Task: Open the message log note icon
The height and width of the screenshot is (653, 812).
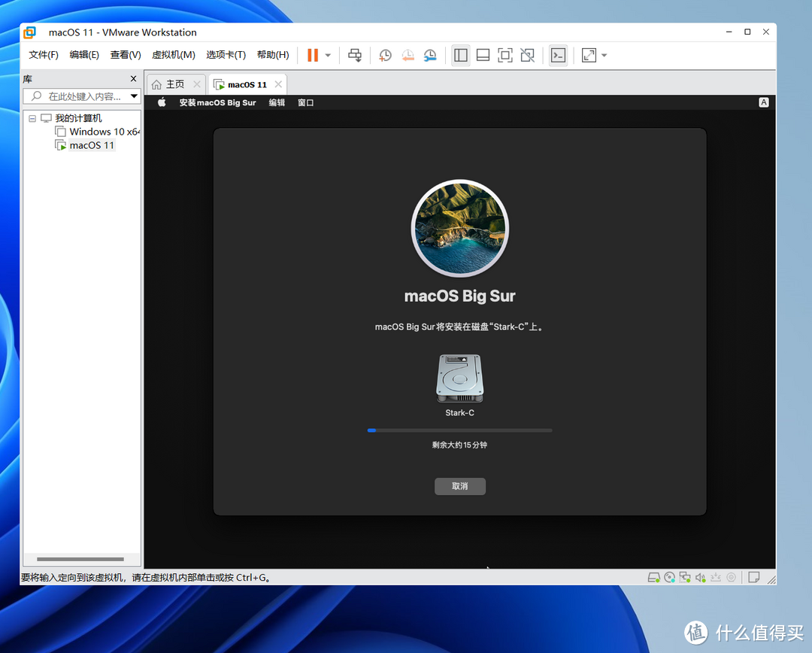Action: [x=754, y=577]
